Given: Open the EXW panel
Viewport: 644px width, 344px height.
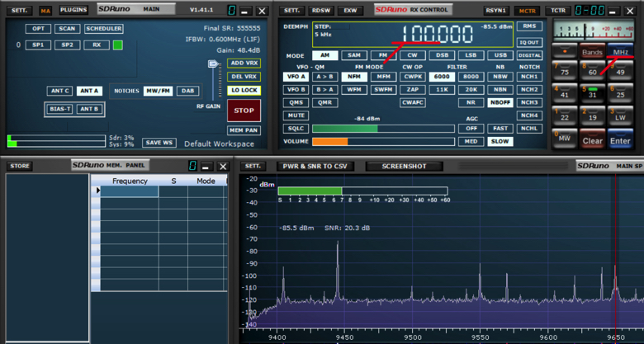Looking at the screenshot, I should click(350, 10).
